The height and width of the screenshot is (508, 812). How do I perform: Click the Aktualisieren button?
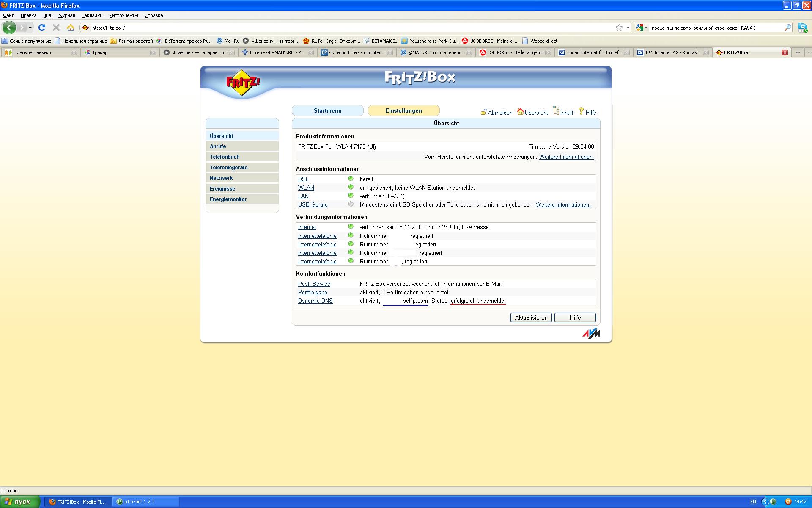(531, 317)
